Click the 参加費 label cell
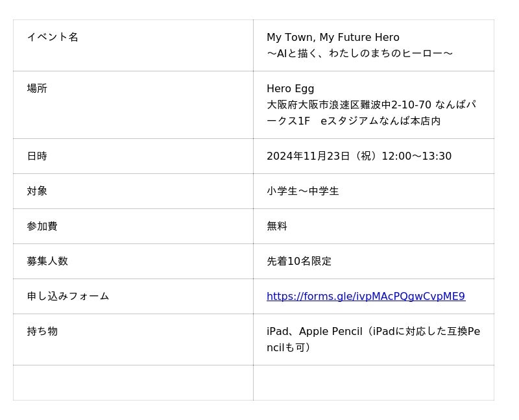Screen dimensions: 519x420 click(x=42, y=227)
